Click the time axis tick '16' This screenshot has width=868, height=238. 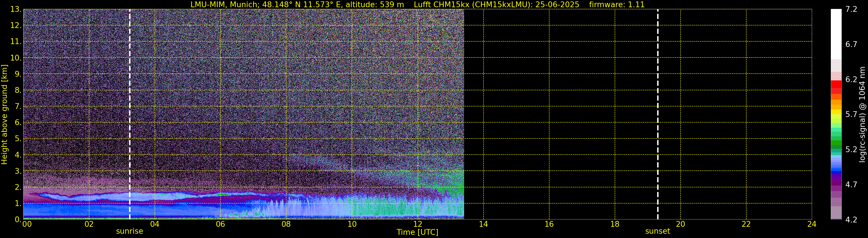549,224
